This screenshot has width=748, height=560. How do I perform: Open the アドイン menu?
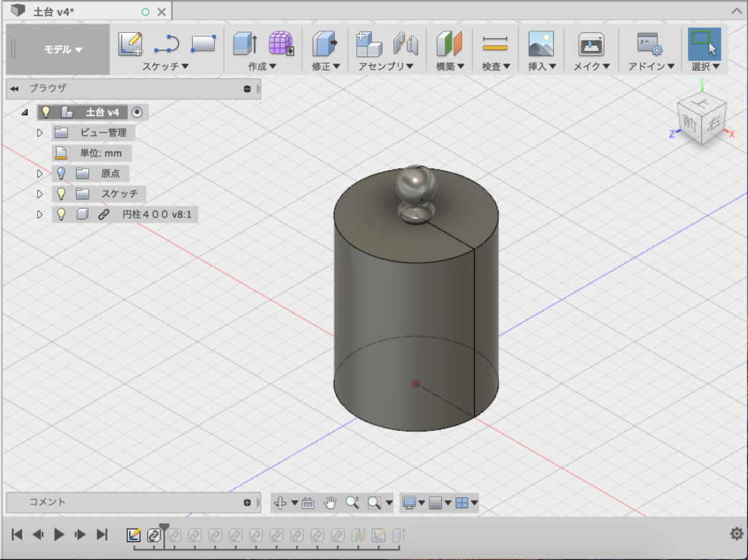[651, 66]
